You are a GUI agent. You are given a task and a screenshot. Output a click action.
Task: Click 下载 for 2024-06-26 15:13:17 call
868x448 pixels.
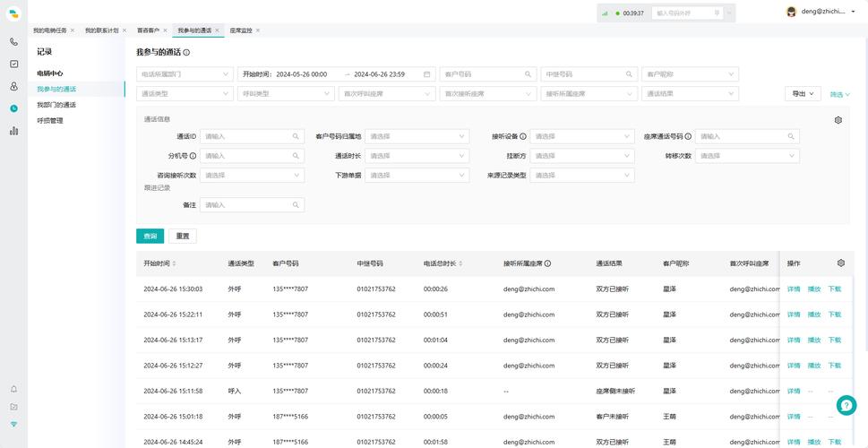tap(834, 340)
